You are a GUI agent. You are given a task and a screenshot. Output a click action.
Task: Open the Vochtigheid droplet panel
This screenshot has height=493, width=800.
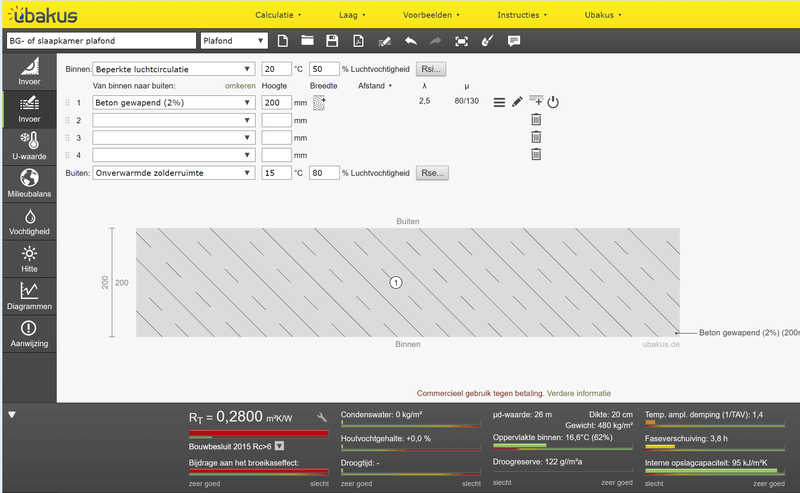coord(29,221)
